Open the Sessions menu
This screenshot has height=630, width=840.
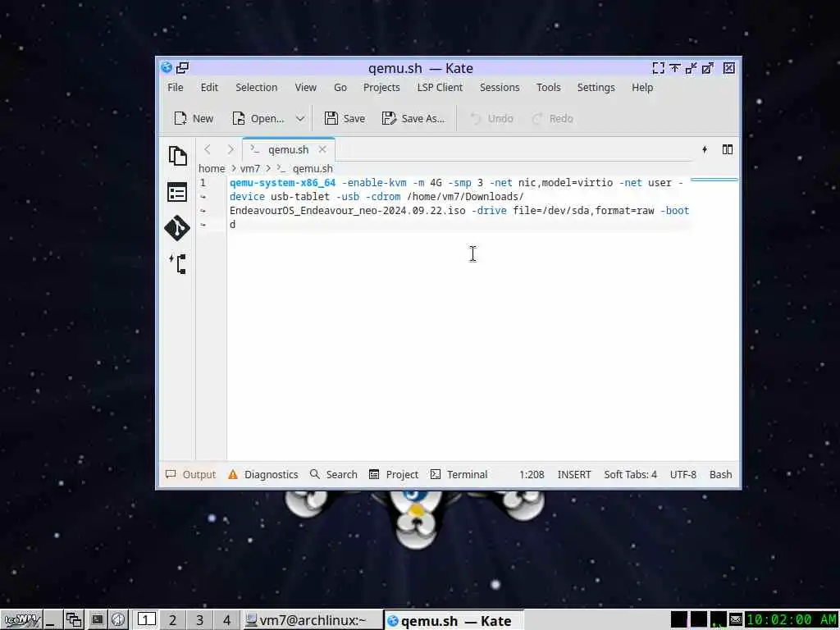coord(500,87)
